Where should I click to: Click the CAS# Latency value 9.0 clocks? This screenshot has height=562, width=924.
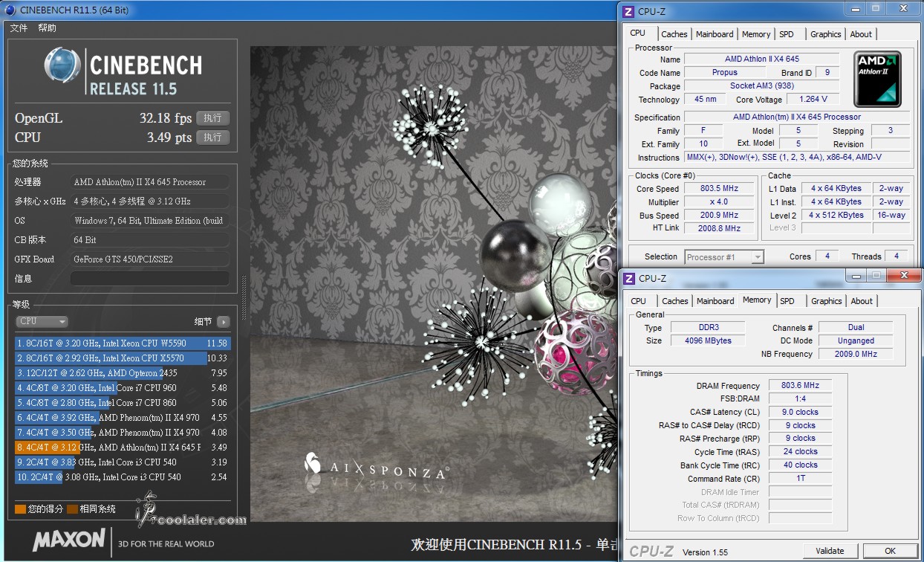click(801, 412)
